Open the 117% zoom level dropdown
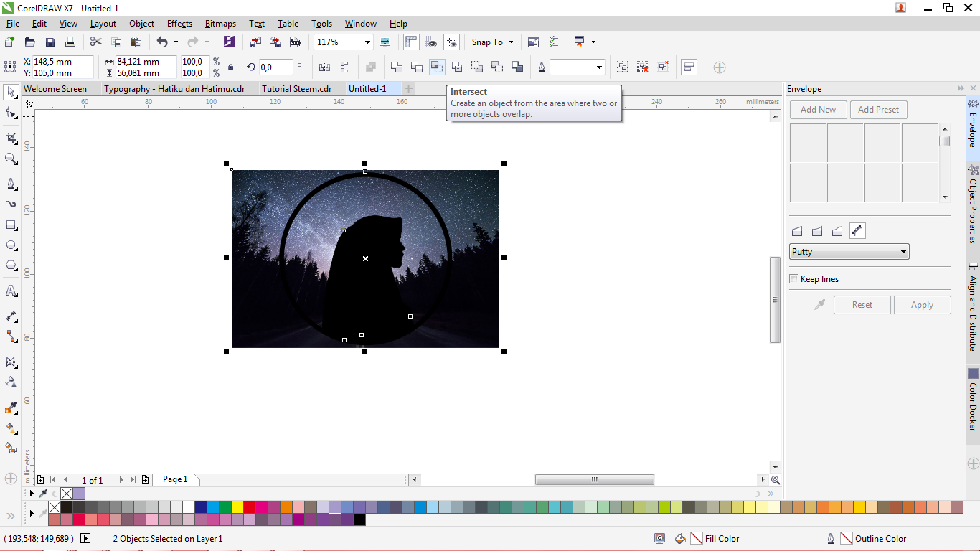Image resolution: width=980 pixels, height=551 pixels. click(368, 42)
